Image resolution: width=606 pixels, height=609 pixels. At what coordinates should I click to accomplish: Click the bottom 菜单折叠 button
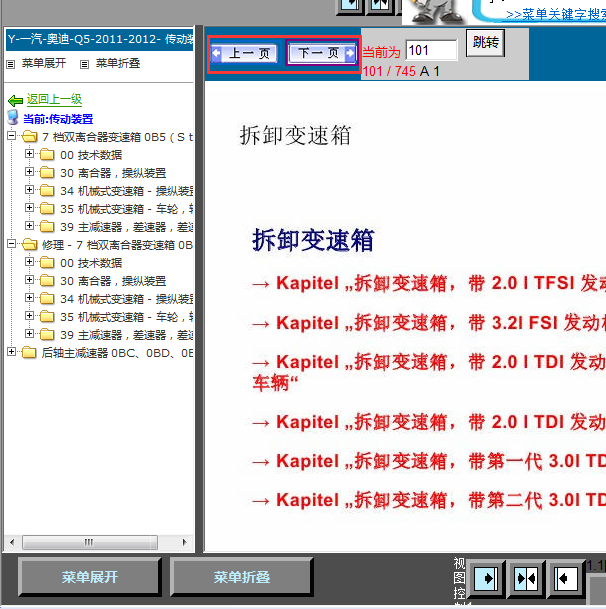241,577
